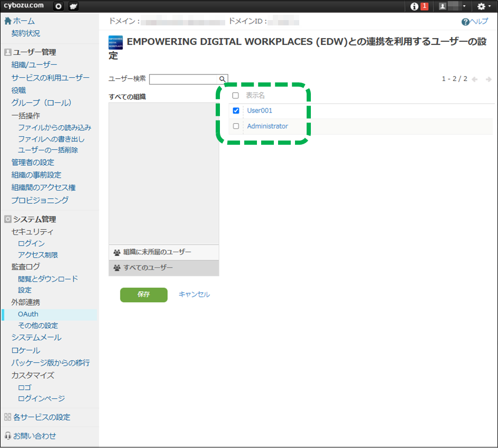Open ロゴ customize link

(x=25, y=387)
